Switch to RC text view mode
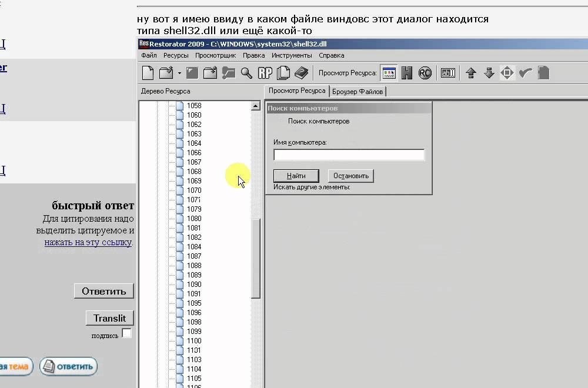The height and width of the screenshot is (388, 588). [425, 73]
